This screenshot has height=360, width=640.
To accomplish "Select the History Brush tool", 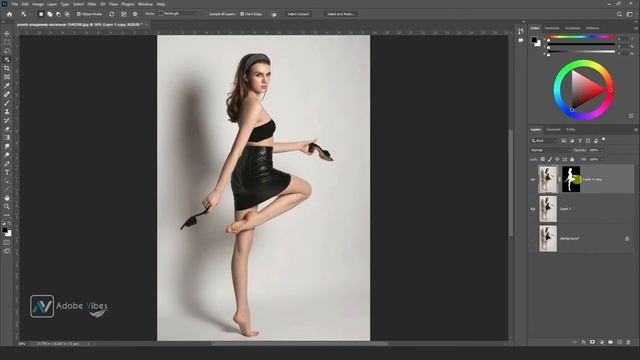I will pos(7,120).
